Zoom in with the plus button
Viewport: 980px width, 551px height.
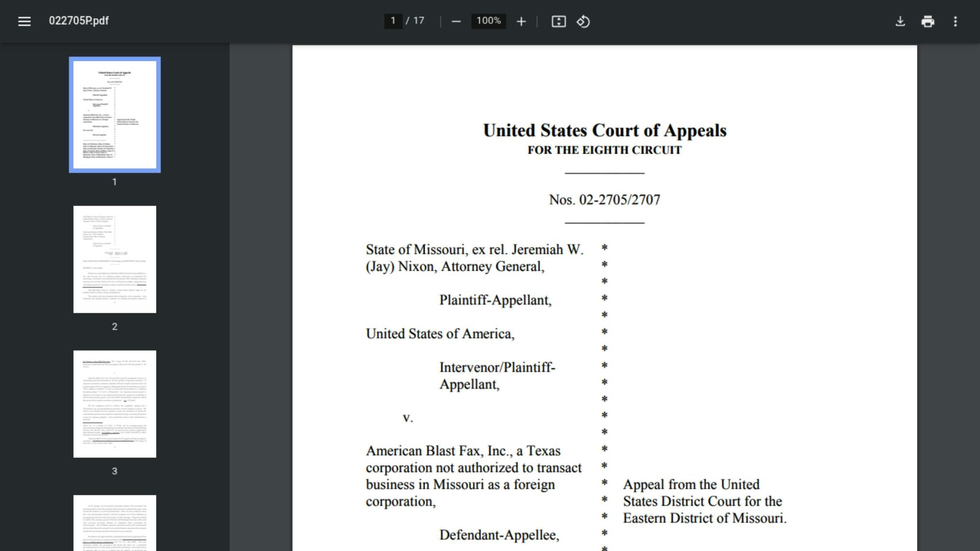coord(521,22)
